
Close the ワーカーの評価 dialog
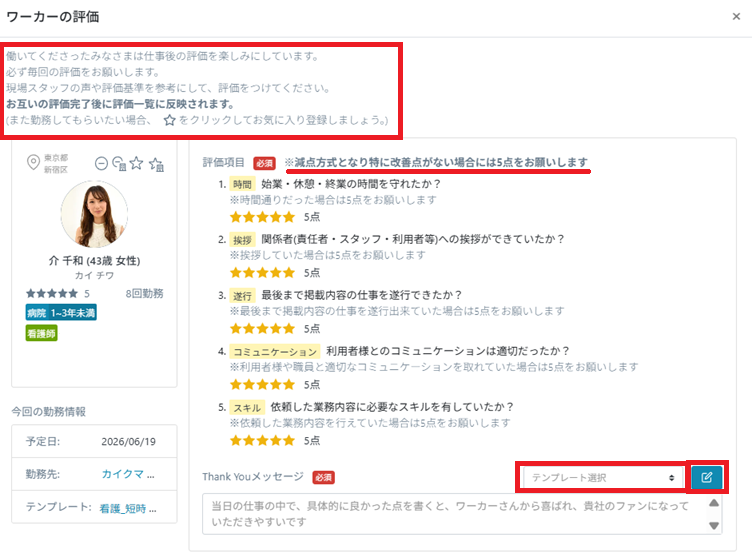[x=736, y=17]
